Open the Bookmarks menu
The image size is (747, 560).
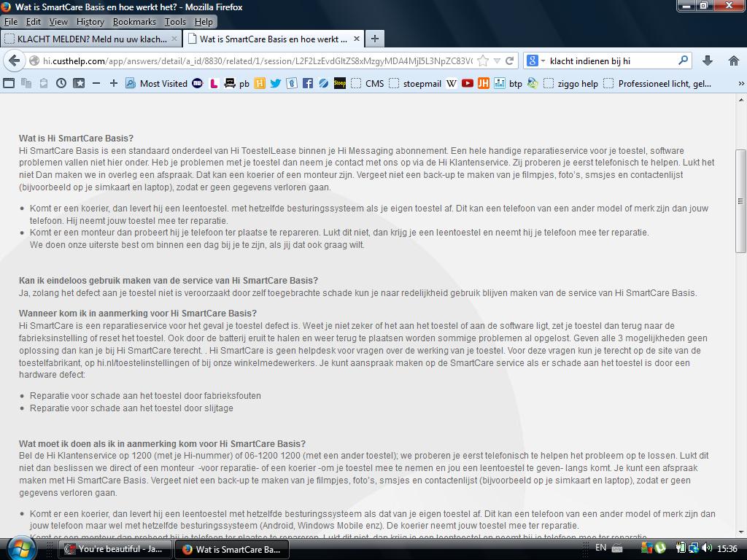[134, 22]
